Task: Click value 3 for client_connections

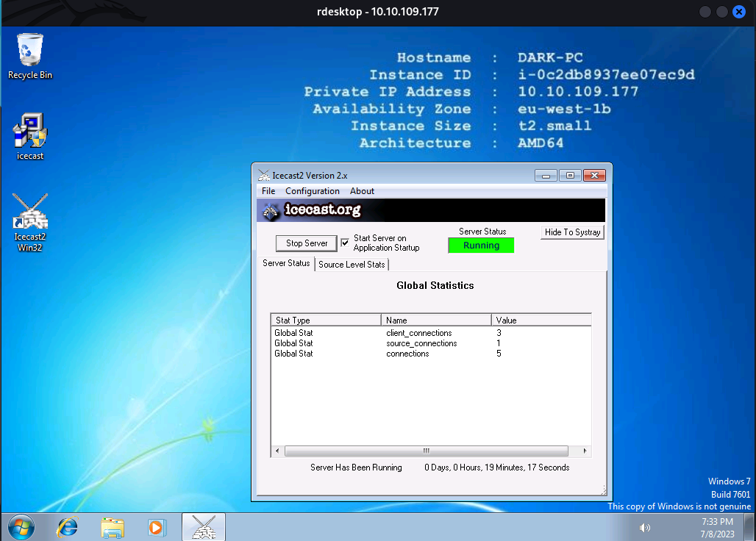Action: point(499,333)
